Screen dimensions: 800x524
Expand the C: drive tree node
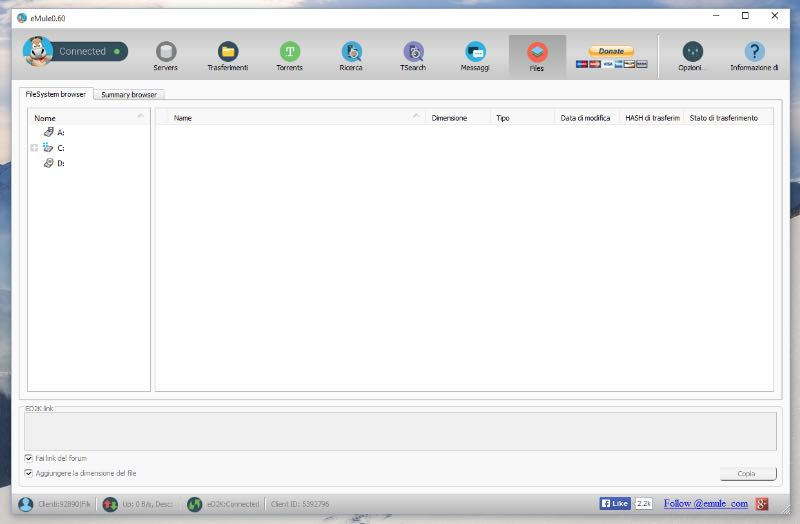[34, 148]
